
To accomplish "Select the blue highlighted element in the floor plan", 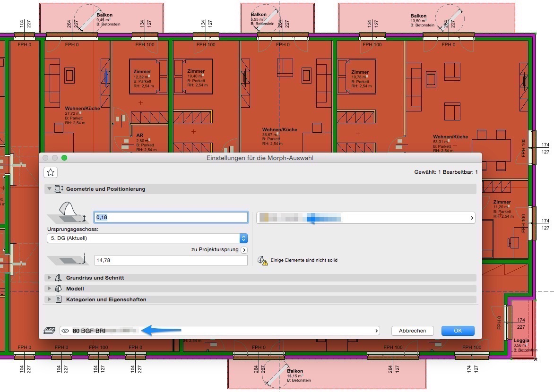I will [106, 77].
